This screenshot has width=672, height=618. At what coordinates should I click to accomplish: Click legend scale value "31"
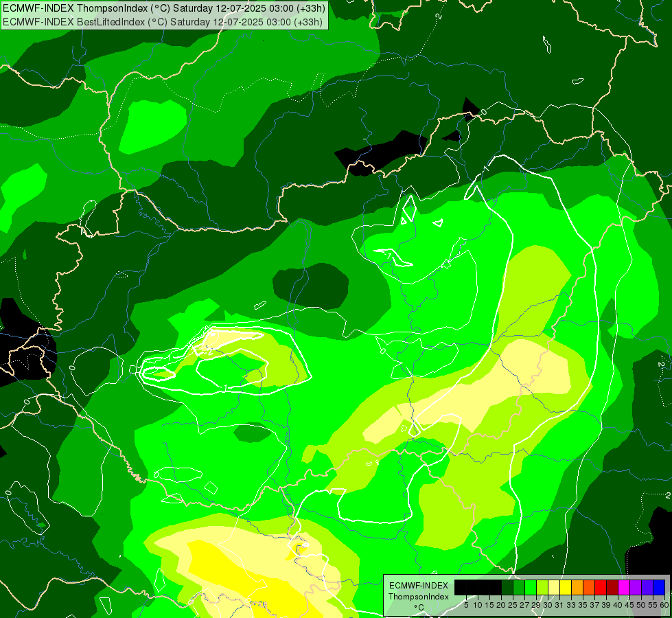click(559, 606)
